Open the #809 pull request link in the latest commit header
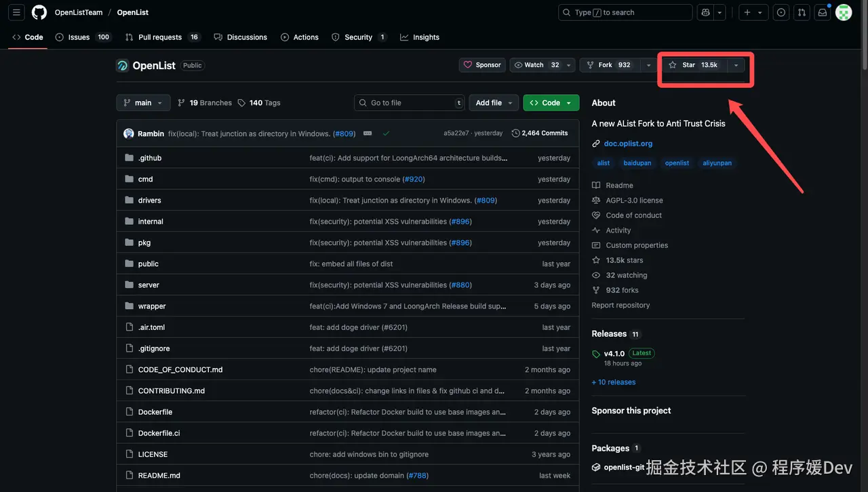 click(344, 134)
